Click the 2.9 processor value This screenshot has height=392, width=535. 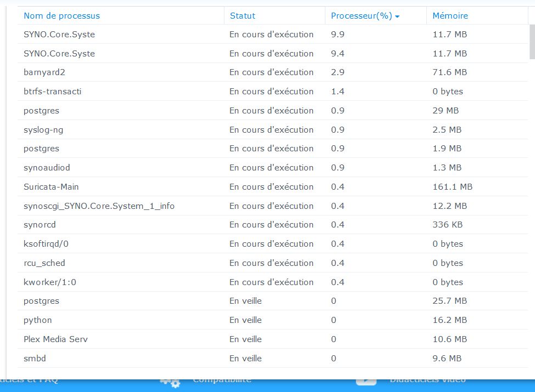tap(337, 72)
